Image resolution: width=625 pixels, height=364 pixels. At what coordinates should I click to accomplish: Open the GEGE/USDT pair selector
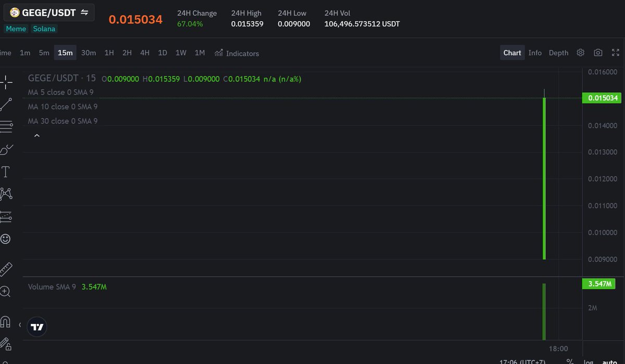pyautogui.click(x=49, y=12)
